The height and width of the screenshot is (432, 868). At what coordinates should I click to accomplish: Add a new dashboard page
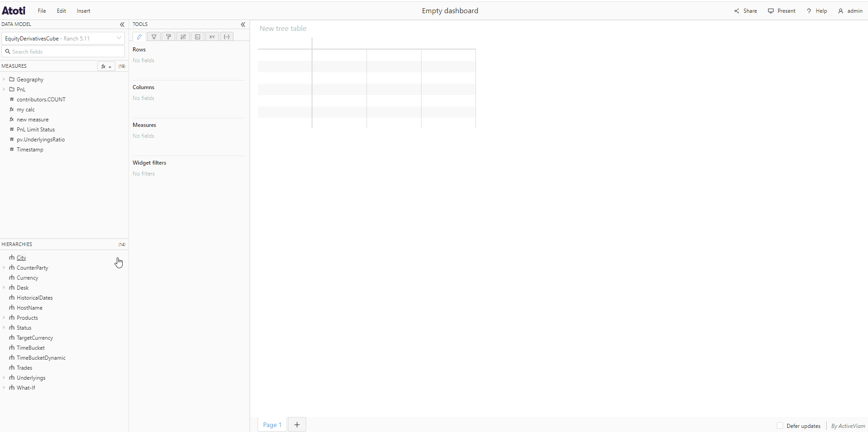click(297, 425)
